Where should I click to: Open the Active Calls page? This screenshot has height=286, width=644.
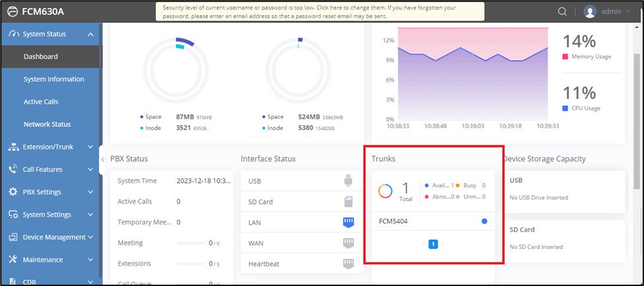point(41,102)
